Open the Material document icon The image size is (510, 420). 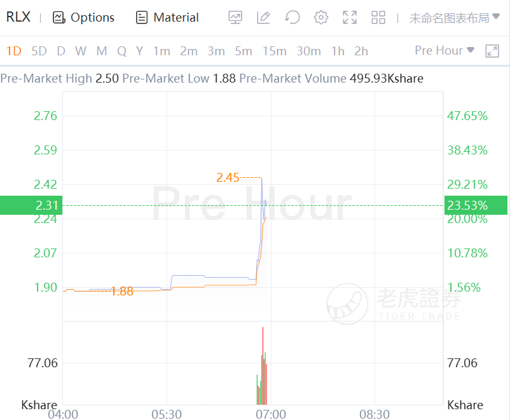pos(142,17)
